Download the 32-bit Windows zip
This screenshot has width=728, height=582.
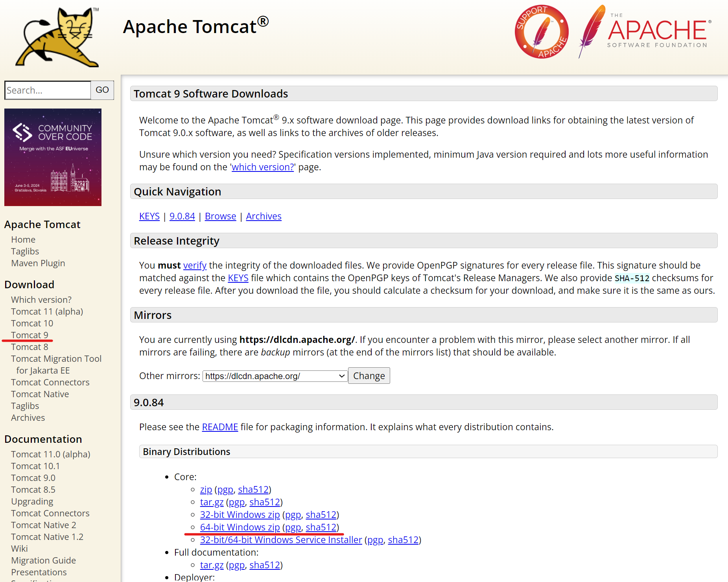coord(240,515)
